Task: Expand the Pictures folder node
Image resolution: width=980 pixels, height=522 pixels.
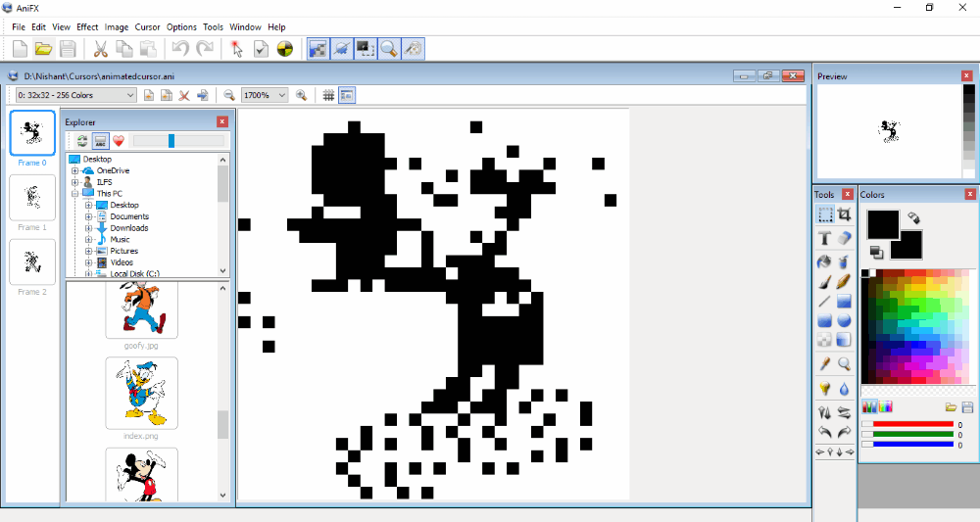Action: coord(89,251)
